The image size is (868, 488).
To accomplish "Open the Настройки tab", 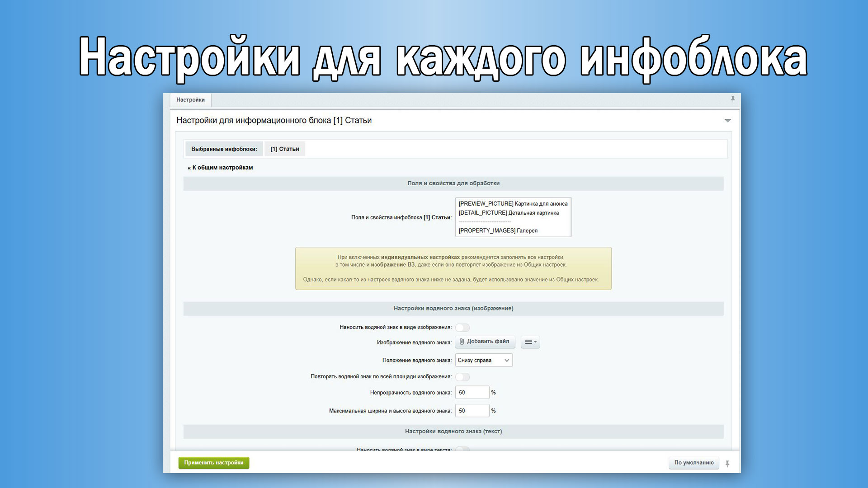I will [x=190, y=100].
